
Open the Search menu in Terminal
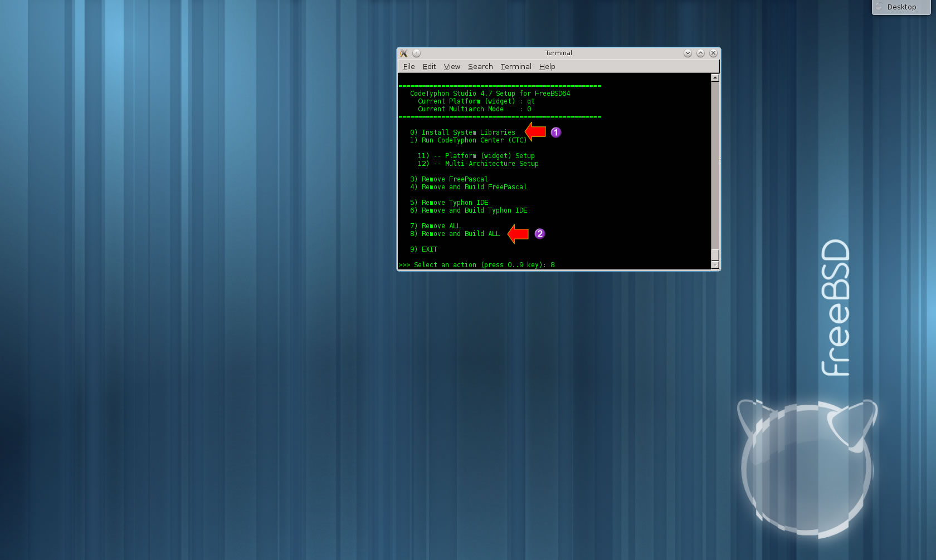pos(480,66)
